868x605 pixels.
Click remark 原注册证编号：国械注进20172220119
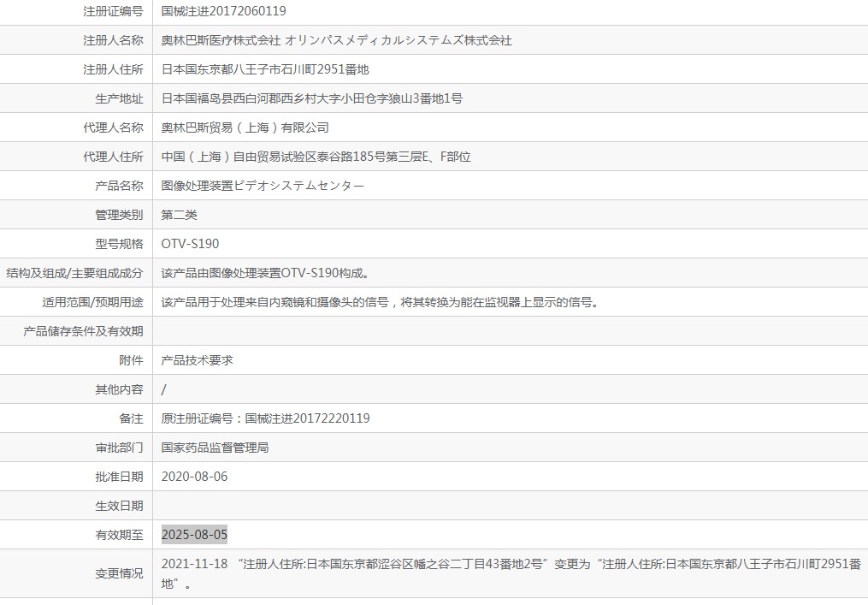point(266,418)
